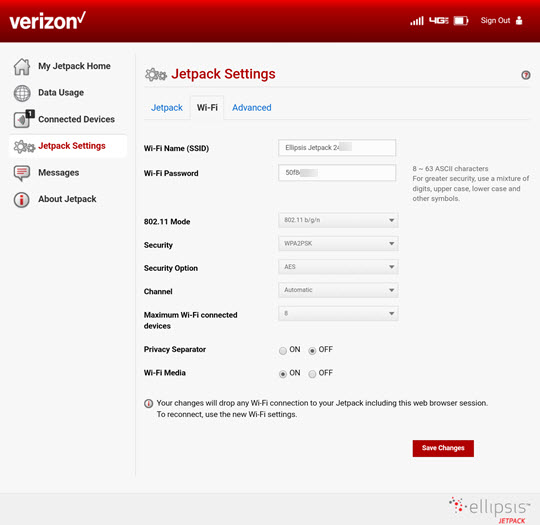This screenshot has width=540, height=525.
Task: Open the Channel dropdown set to Automatic
Action: pyautogui.click(x=338, y=290)
